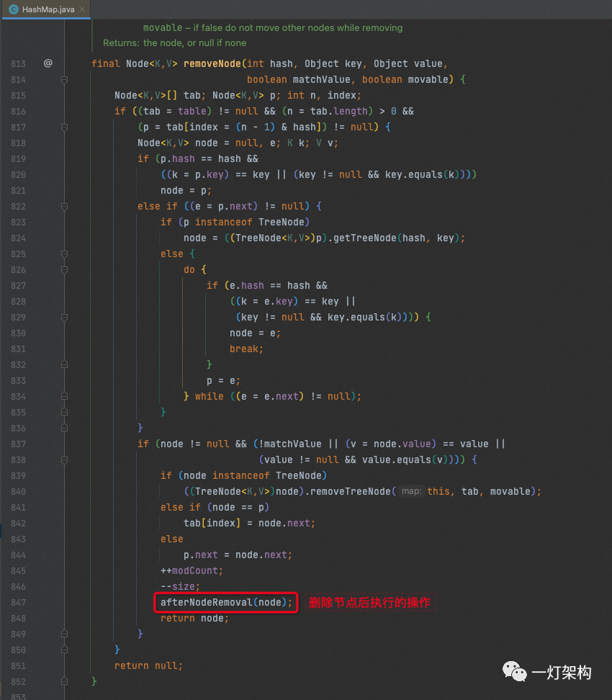Image resolution: width=612 pixels, height=700 pixels.
Task: Click line number 851 in the gutter
Action: coord(18,666)
